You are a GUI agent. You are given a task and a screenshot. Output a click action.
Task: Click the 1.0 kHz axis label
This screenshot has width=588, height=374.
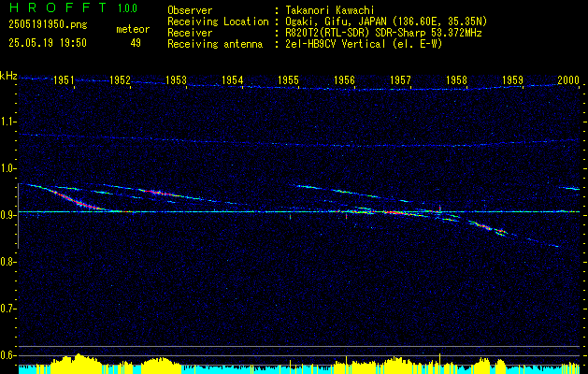point(7,168)
